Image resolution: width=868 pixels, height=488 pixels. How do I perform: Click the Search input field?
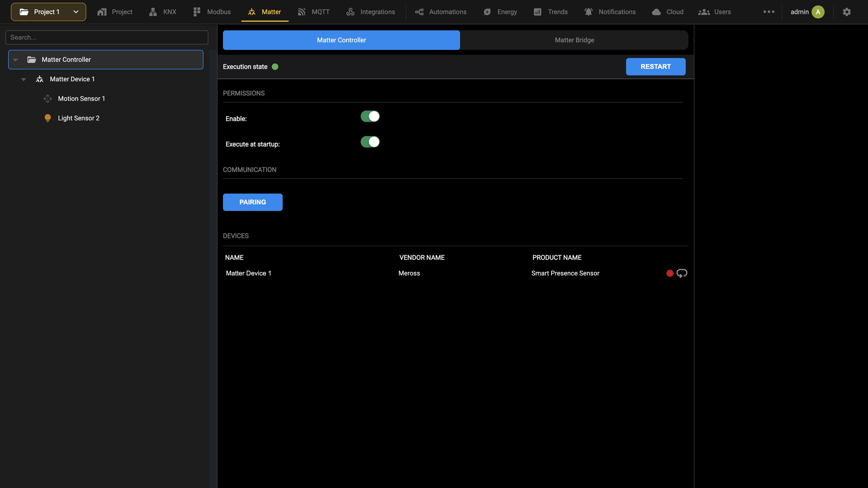point(107,37)
